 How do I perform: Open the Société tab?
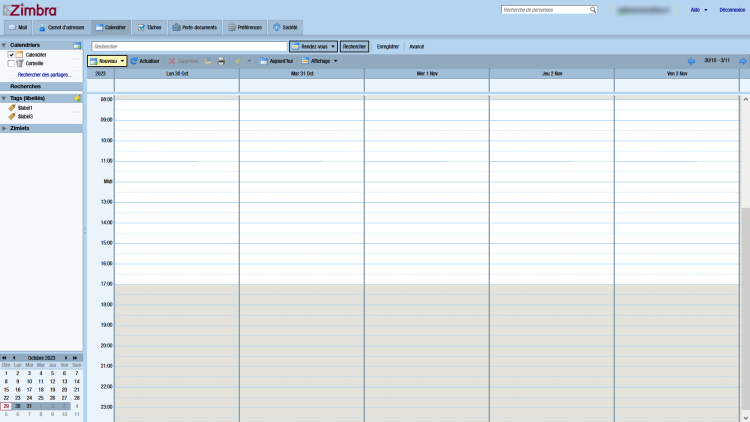tap(285, 27)
